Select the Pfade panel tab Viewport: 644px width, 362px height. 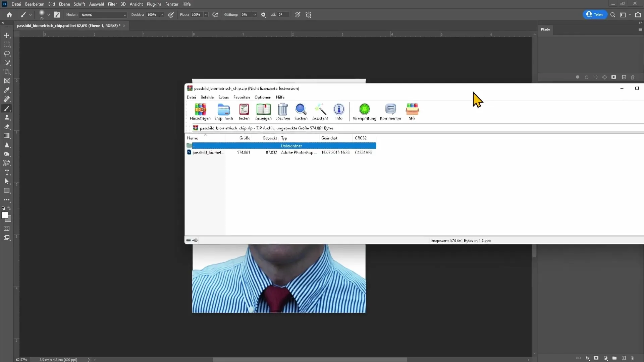click(x=545, y=29)
